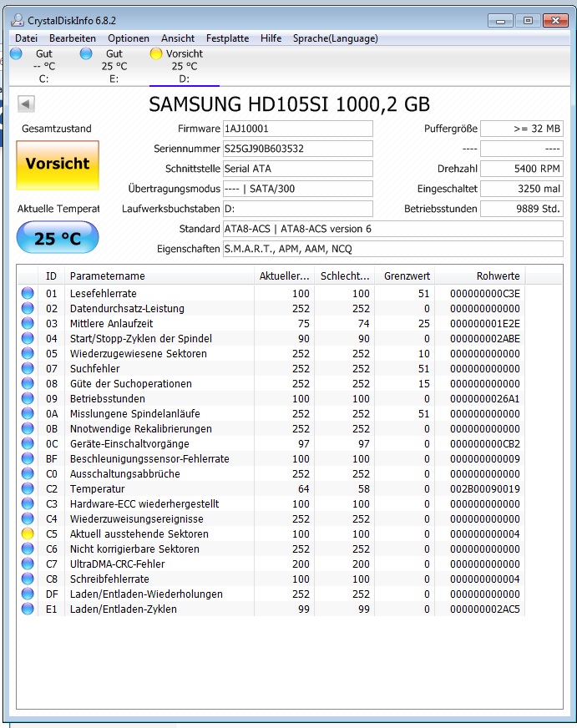Click the Puffergröße value 32 MB
577x728 pixels.
pos(522,129)
